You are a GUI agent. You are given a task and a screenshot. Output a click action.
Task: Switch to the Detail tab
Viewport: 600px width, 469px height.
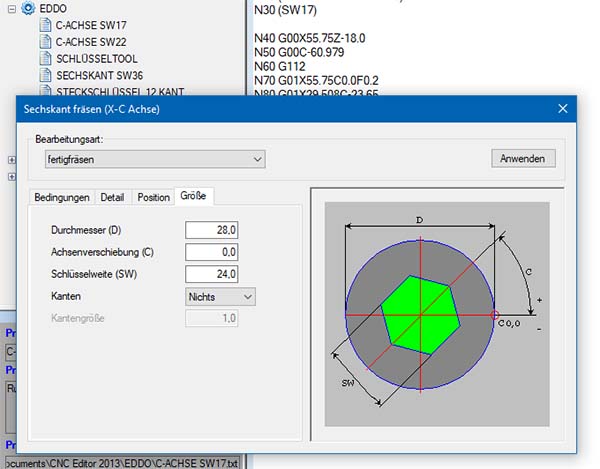click(x=112, y=197)
